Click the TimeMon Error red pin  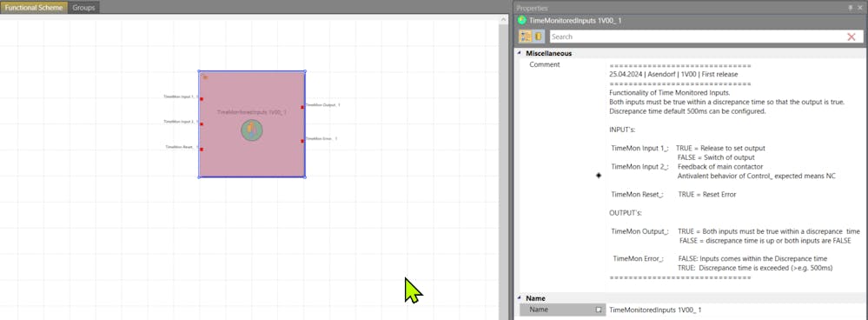[302, 141]
